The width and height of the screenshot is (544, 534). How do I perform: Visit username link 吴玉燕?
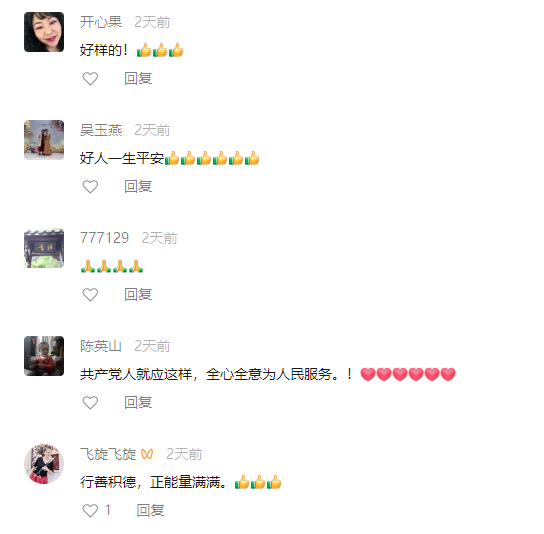101,130
